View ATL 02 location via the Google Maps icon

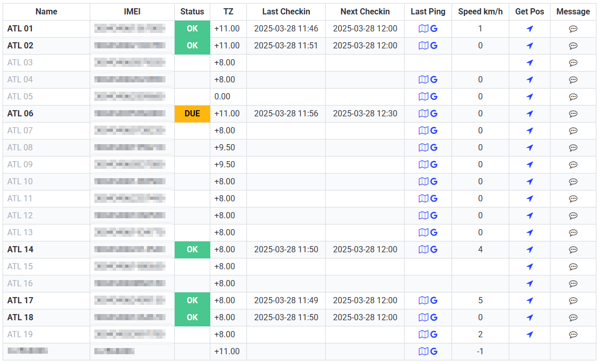(434, 45)
